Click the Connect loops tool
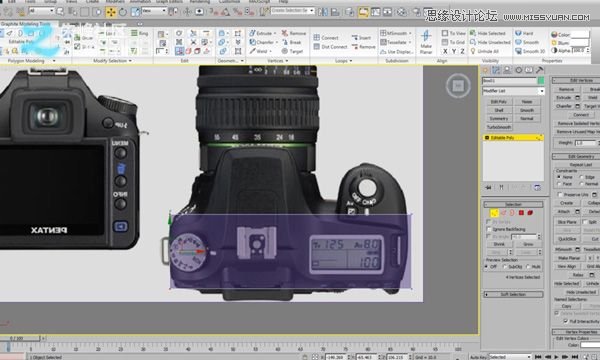Image resolution: width=600 pixels, height=360 pixels. (326, 37)
